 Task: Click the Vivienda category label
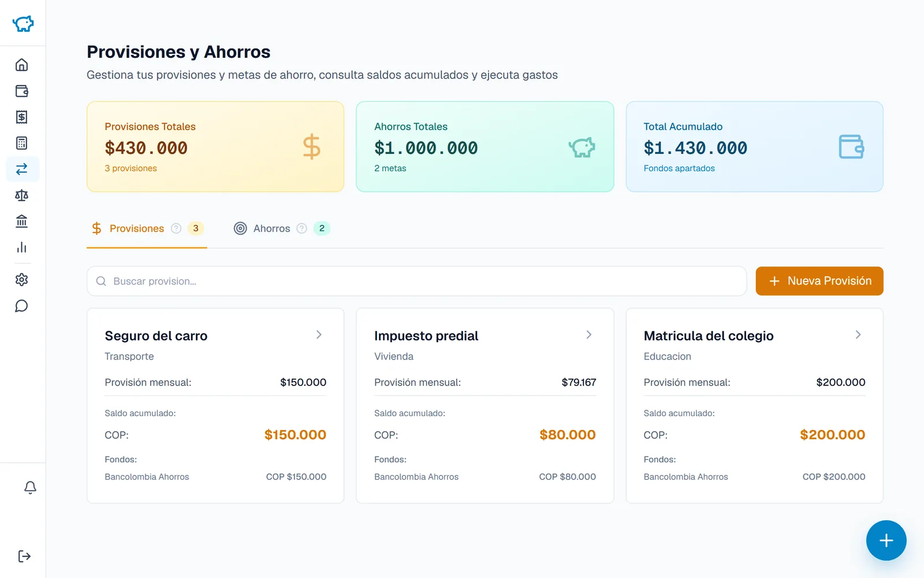[x=394, y=357]
